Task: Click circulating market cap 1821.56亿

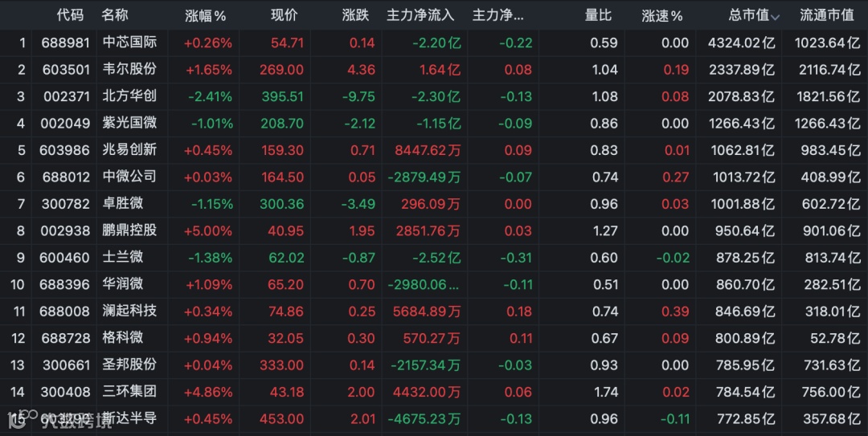Action: point(828,96)
